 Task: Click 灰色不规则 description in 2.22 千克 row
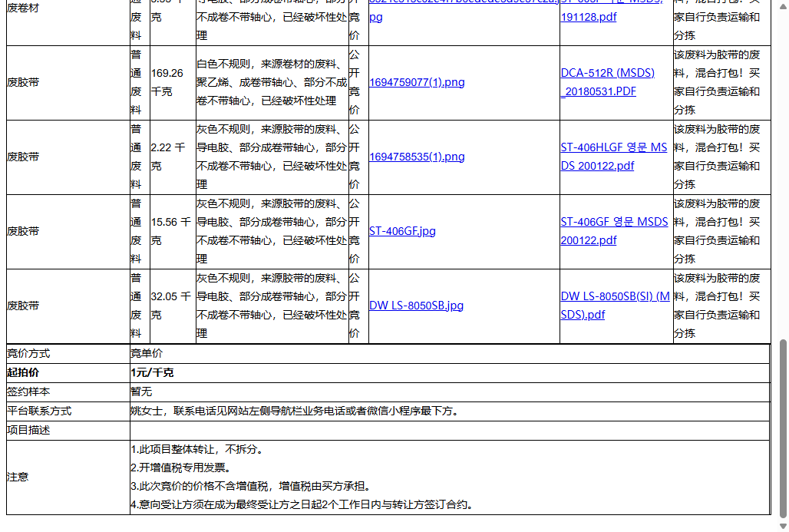[x=272, y=157]
